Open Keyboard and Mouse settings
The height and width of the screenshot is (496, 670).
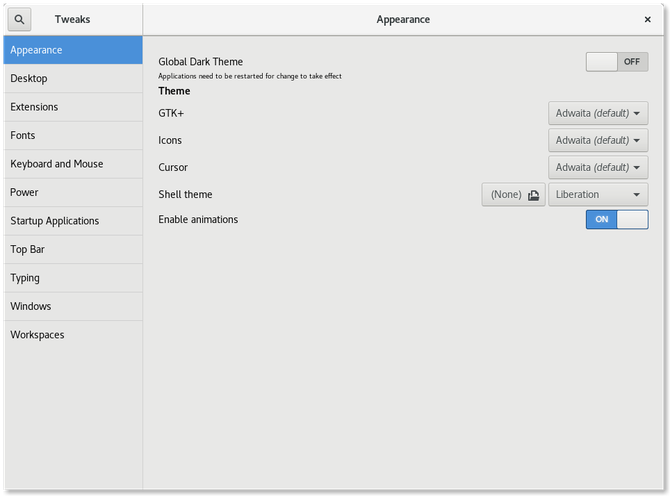(73, 164)
